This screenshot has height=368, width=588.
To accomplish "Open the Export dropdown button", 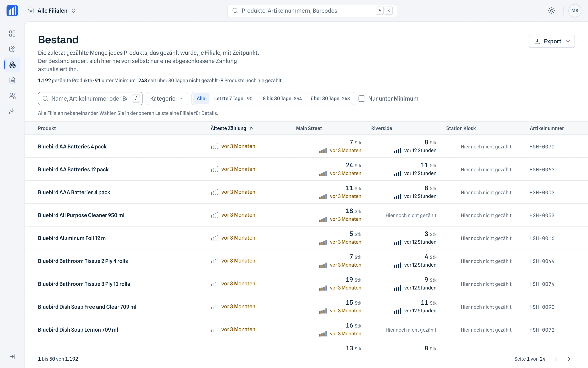I will click(551, 41).
